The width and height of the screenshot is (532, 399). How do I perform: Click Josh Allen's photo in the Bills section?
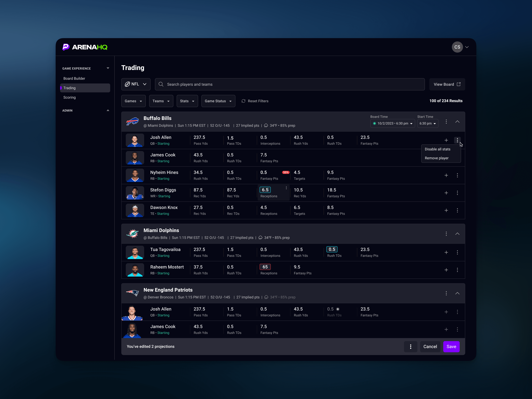click(135, 140)
